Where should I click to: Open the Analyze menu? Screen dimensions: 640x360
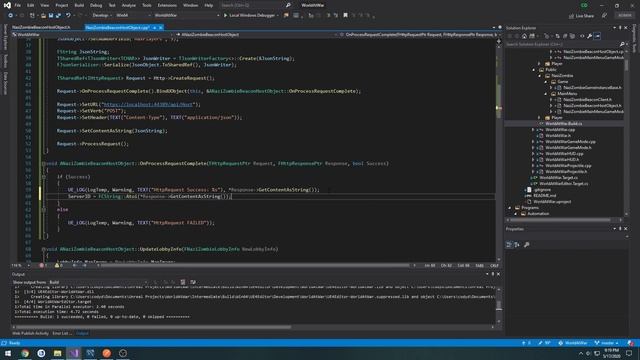129,5
